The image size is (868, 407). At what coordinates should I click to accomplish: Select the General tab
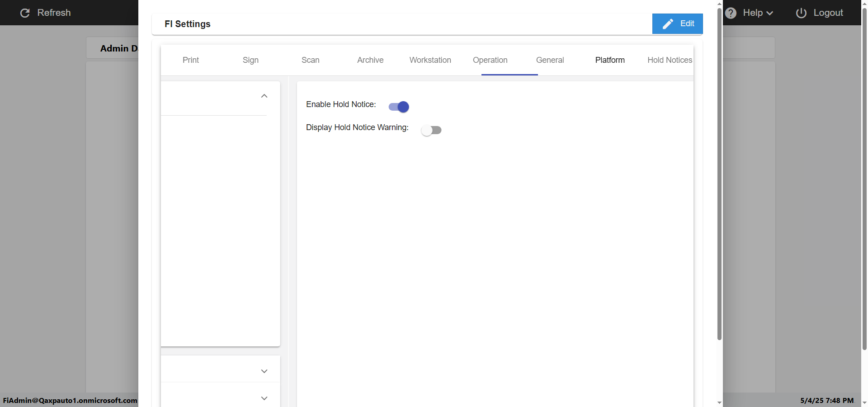(550, 60)
